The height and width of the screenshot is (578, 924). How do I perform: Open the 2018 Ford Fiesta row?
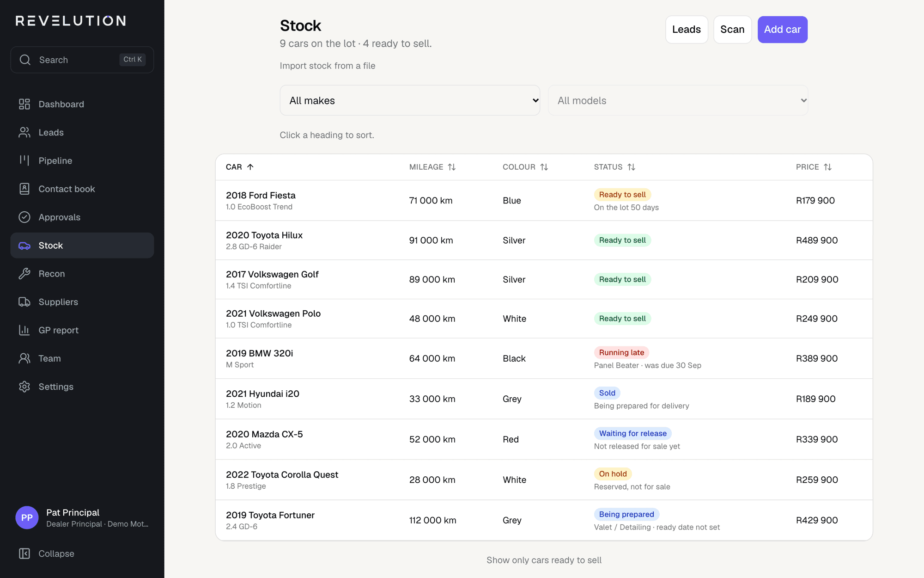coord(544,201)
